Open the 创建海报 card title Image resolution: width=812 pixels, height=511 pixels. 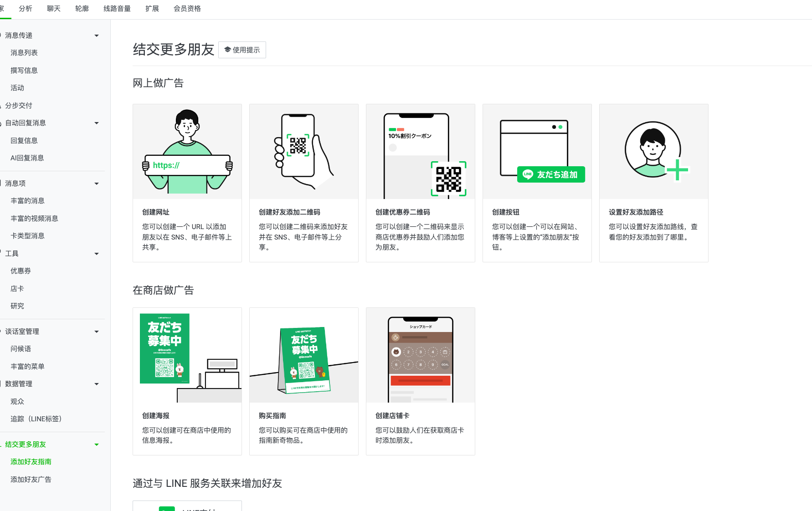[156, 416]
